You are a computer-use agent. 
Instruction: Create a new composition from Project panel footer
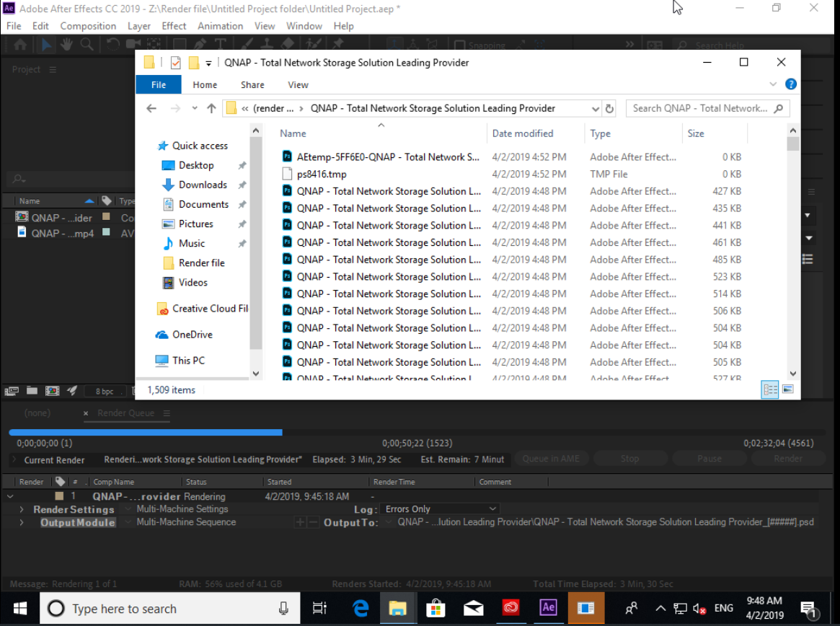pyautogui.click(x=53, y=391)
